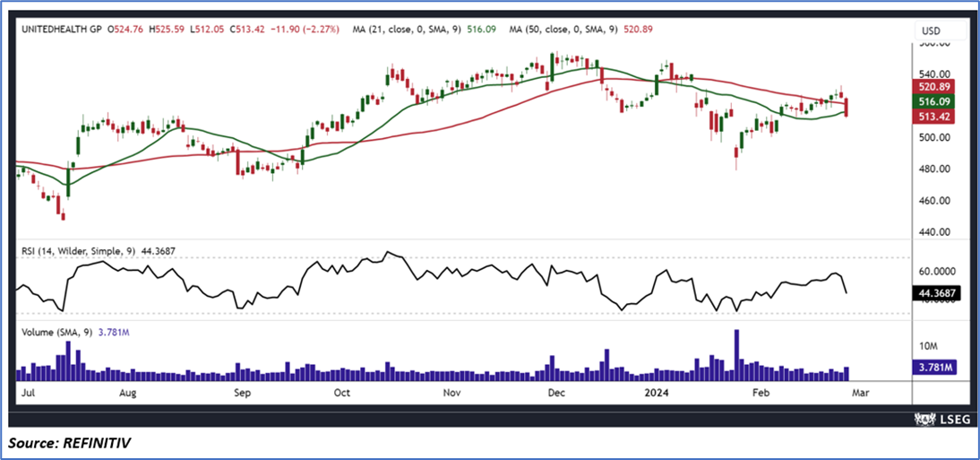Click the Feb label on time axis
The image size is (980, 460).
[x=760, y=393]
